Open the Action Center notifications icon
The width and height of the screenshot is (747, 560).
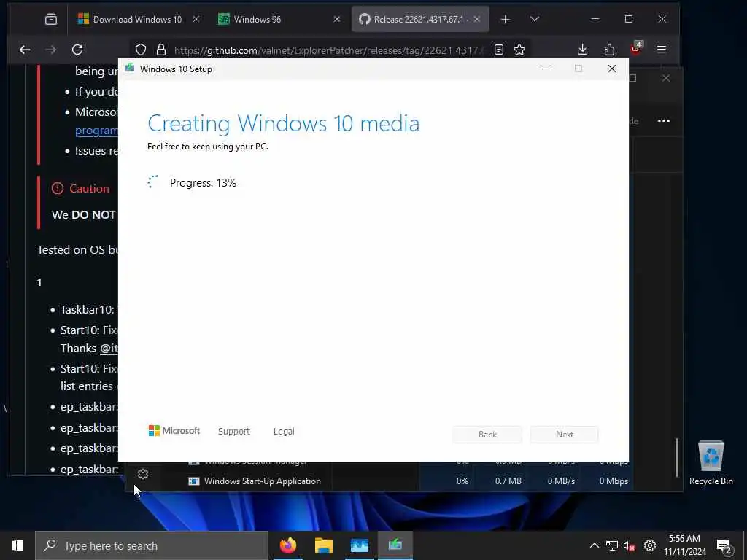[x=724, y=545]
